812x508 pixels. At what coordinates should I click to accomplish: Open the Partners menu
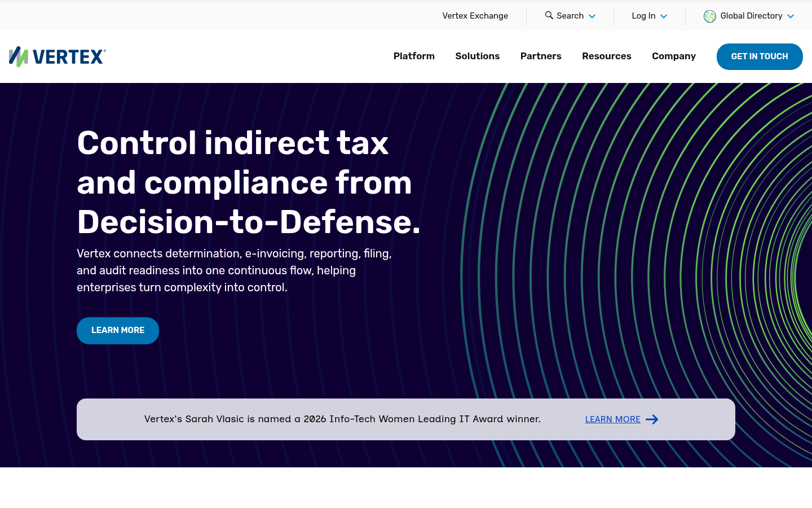point(541,56)
